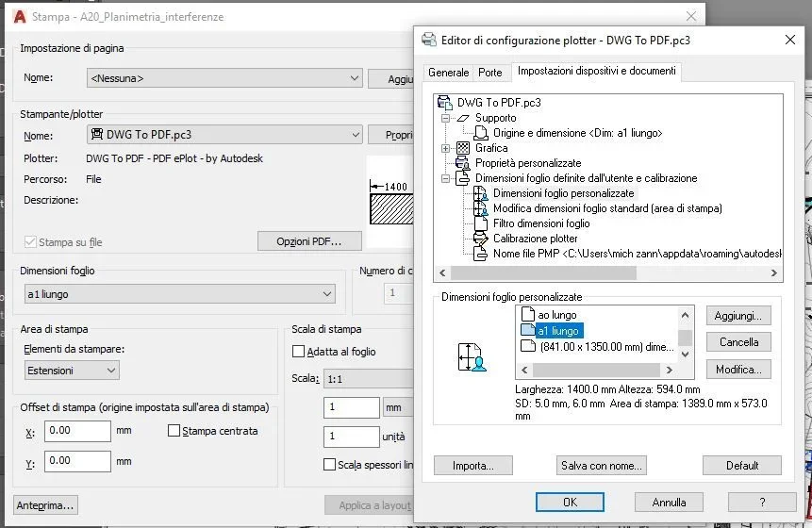Select 'ao lungo' in paper sizes list
812x528 pixels.
[556, 315]
